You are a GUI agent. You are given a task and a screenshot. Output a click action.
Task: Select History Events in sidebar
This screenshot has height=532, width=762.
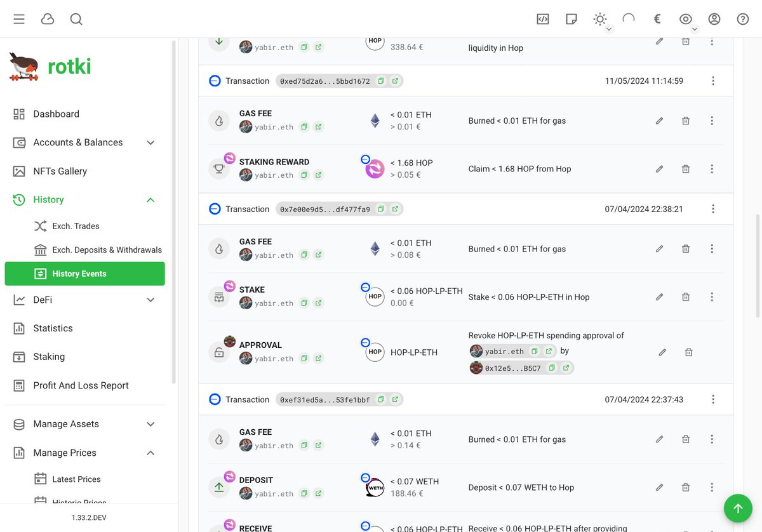pos(84,274)
